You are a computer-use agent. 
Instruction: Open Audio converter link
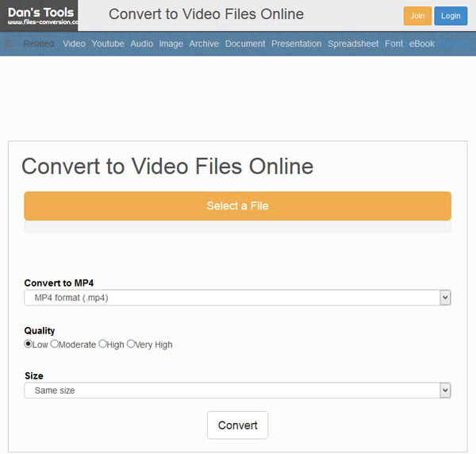(x=142, y=44)
